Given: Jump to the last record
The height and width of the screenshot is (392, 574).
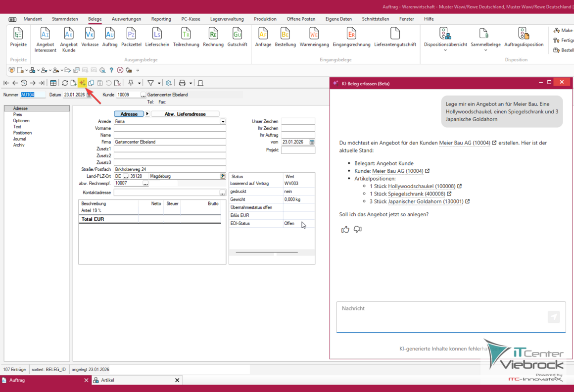Looking at the screenshot, I should (42, 83).
